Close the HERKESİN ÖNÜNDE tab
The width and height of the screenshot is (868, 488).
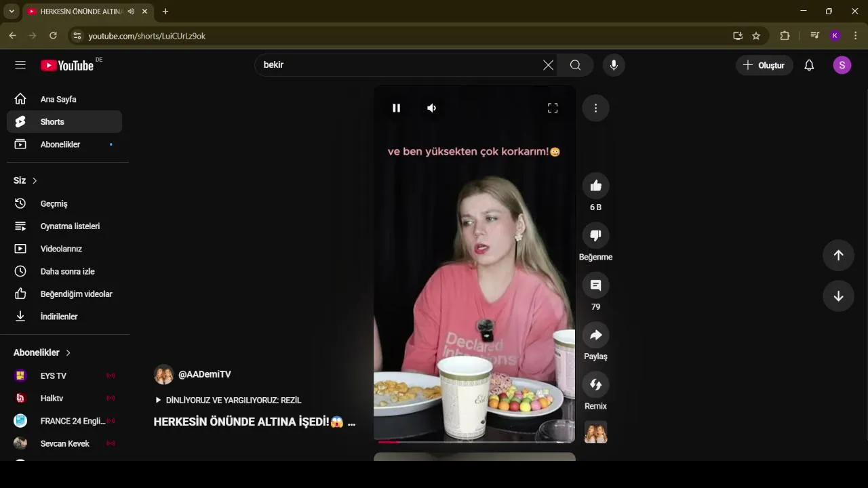pos(144,12)
